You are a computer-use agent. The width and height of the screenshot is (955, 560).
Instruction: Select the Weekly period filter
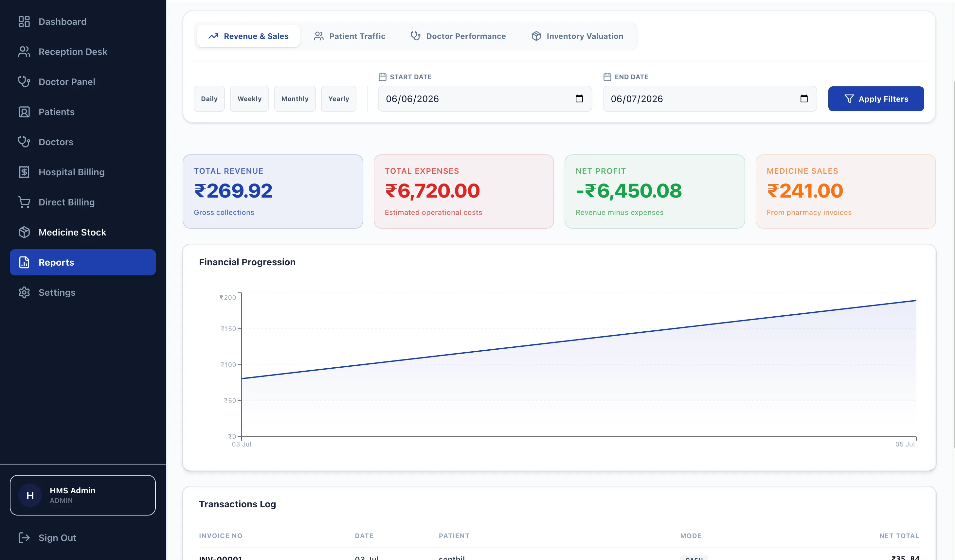coord(249,99)
